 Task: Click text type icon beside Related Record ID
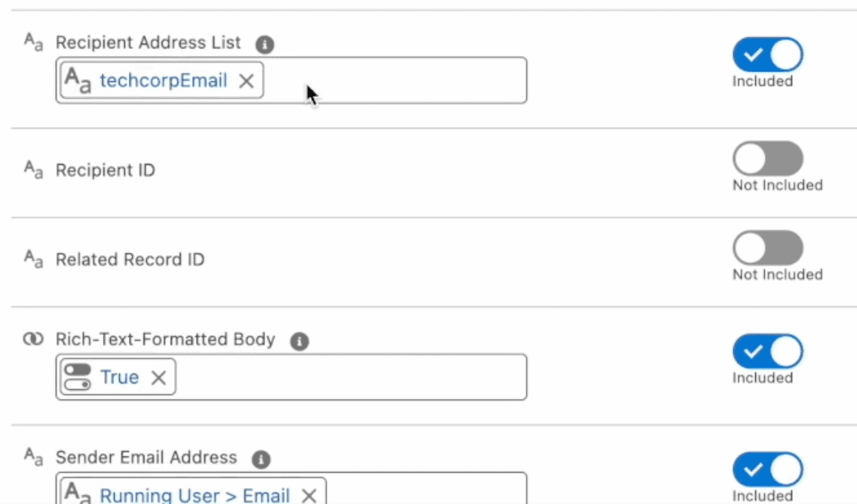33,259
